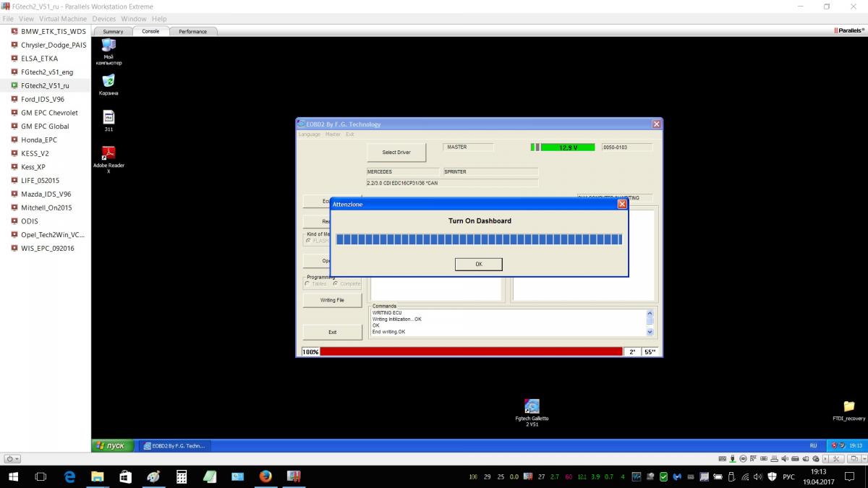Launch Calculator from the taskbar
This screenshot has height=488, width=868.
click(182, 476)
